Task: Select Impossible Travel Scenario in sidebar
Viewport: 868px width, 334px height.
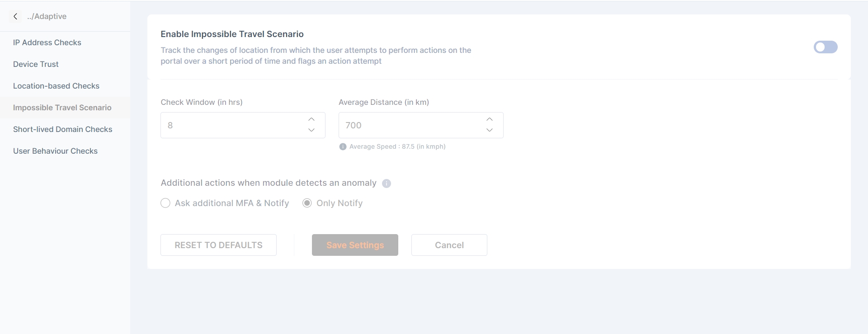Action: 62,108
